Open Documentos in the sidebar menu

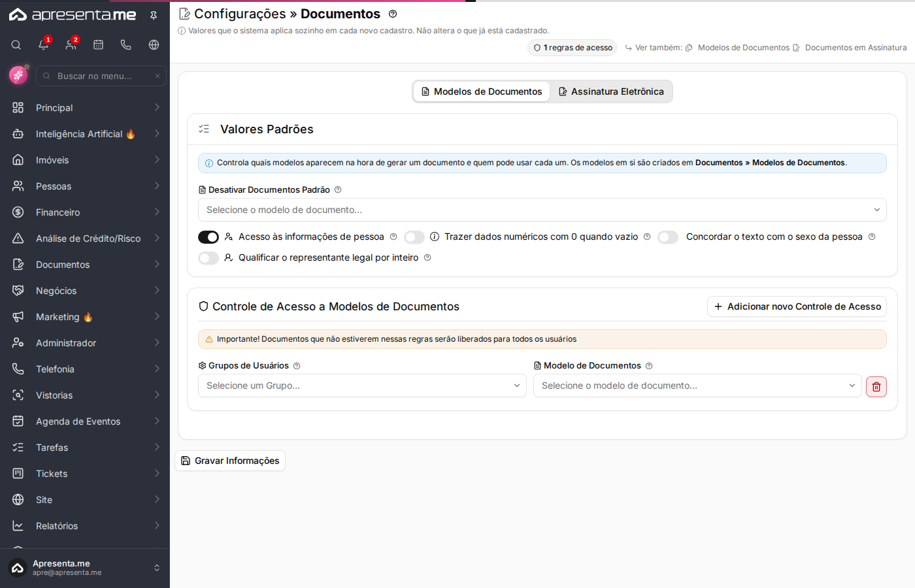(x=85, y=265)
